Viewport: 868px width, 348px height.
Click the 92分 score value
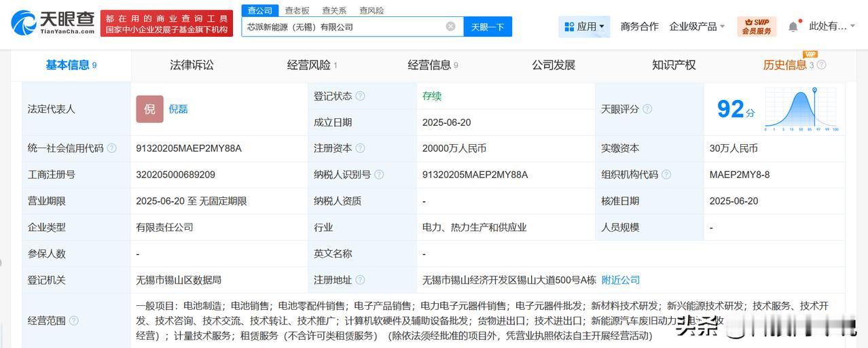(736, 109)
